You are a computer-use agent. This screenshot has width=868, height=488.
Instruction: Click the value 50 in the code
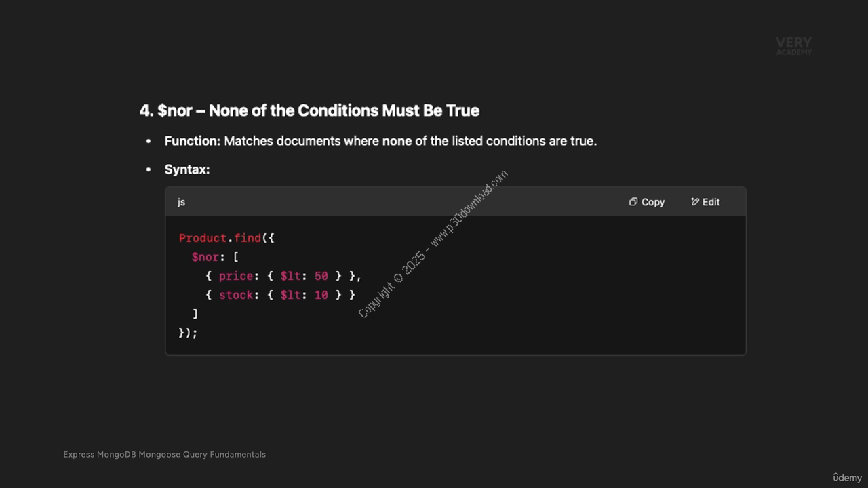click(x=321, y=276)
